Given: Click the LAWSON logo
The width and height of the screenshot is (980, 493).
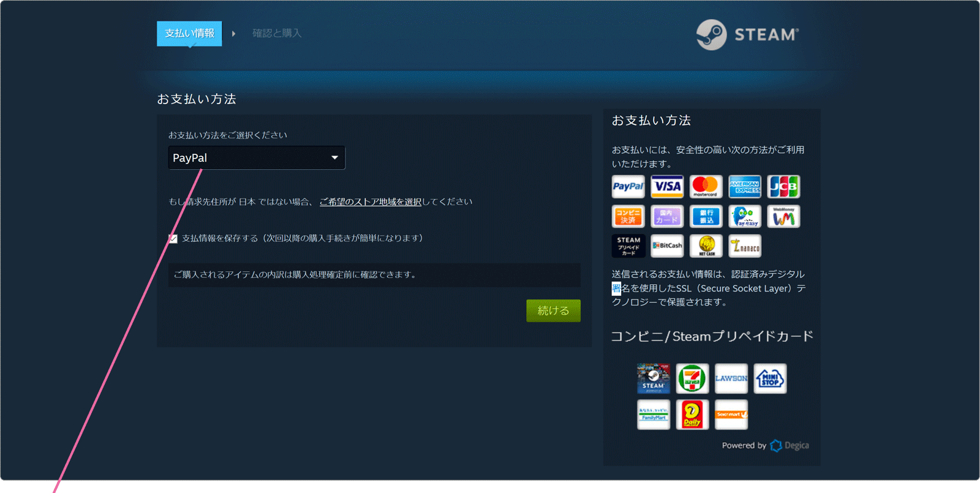Looking at the screenshot, I should coord(731,378).
